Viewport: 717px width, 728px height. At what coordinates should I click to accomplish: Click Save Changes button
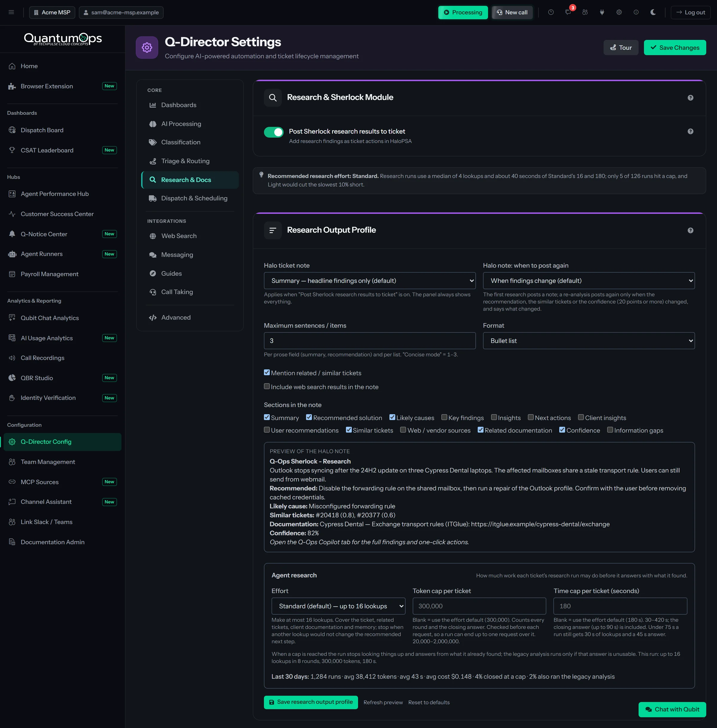click(675, 48)
